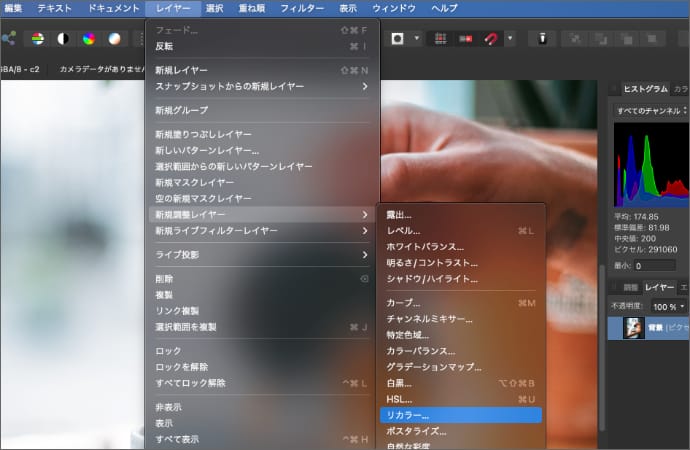Toggle snapping with the magnet icon

coord(491,39)
